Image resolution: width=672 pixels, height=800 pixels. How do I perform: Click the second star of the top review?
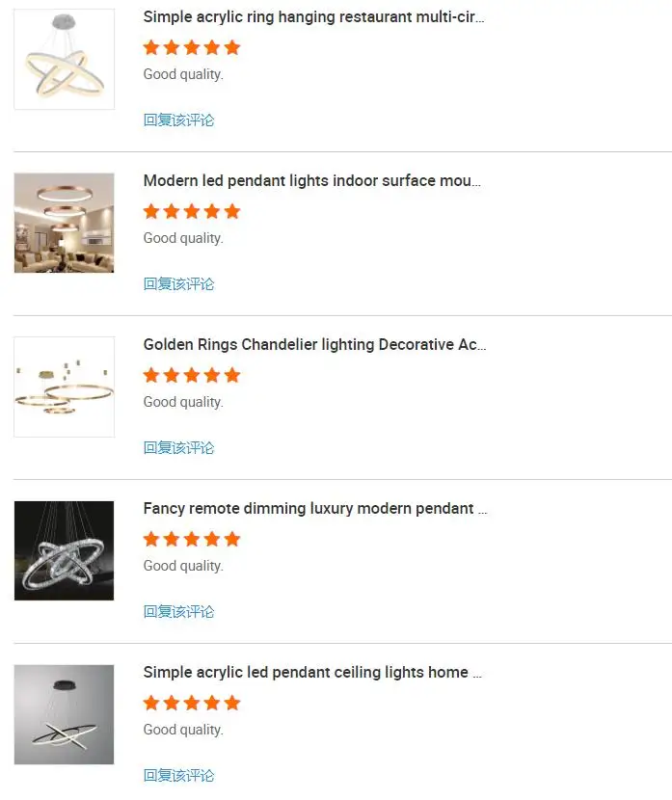coord(172,47)
